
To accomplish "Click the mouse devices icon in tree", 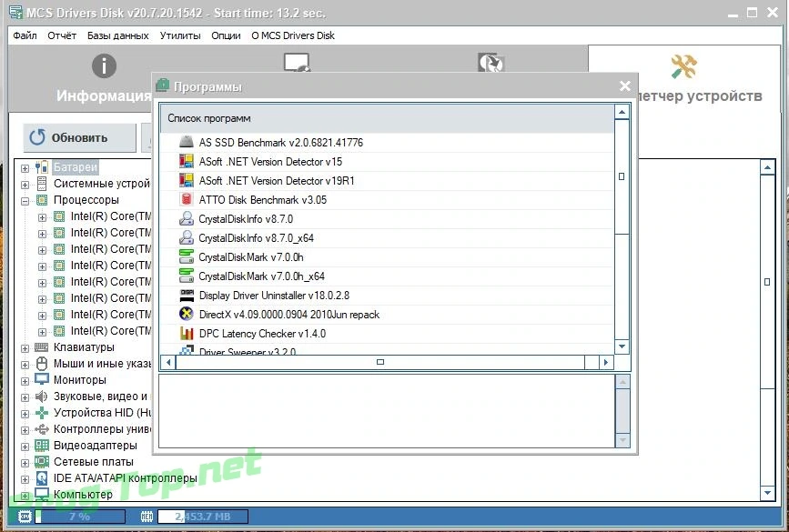I will point(42,364).
